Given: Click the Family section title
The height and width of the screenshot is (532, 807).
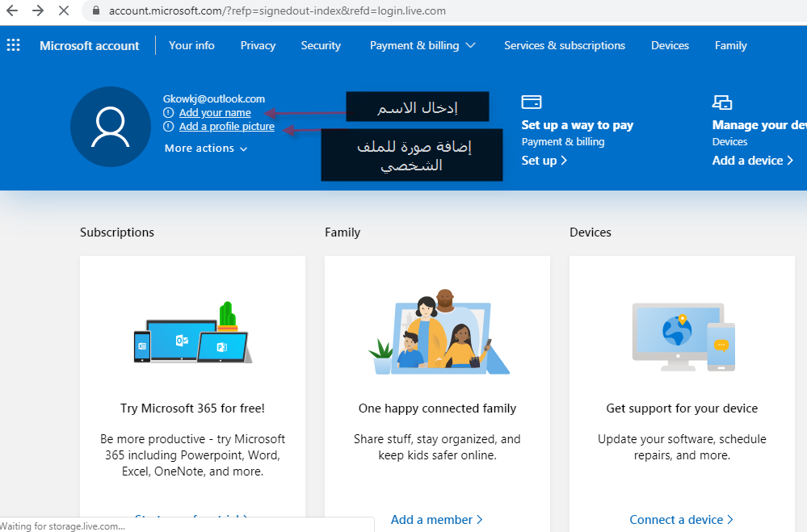Looking at the screenshot, I should pyautogui.click(x=343, y=232).
